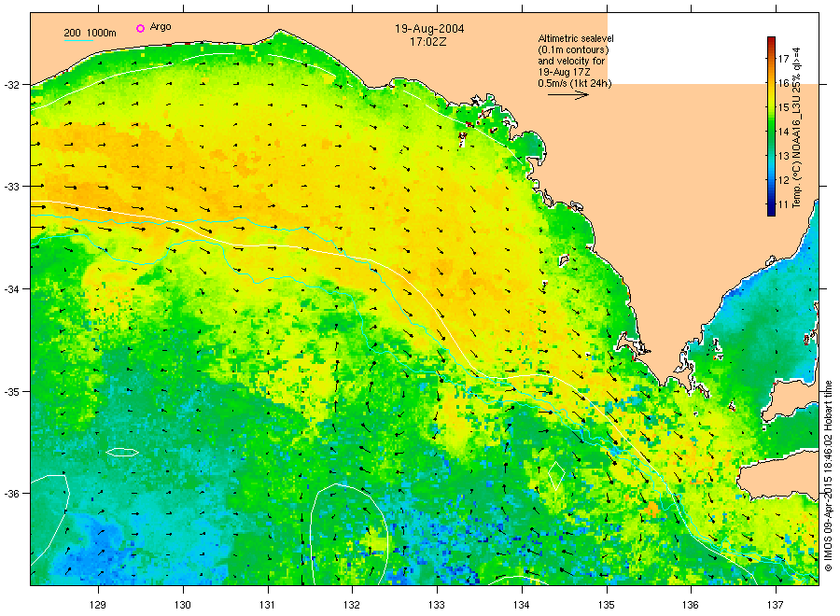Click the longitude label '130'
Image resolution: width=840 pixels, height=616 pixels.
(183, 605)
